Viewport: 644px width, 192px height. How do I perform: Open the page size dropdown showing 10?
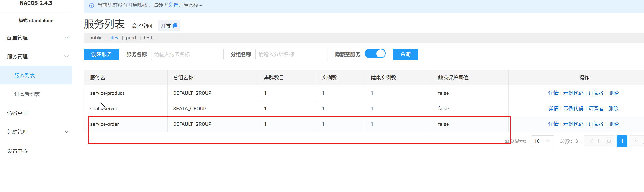(x=542, y=141)
